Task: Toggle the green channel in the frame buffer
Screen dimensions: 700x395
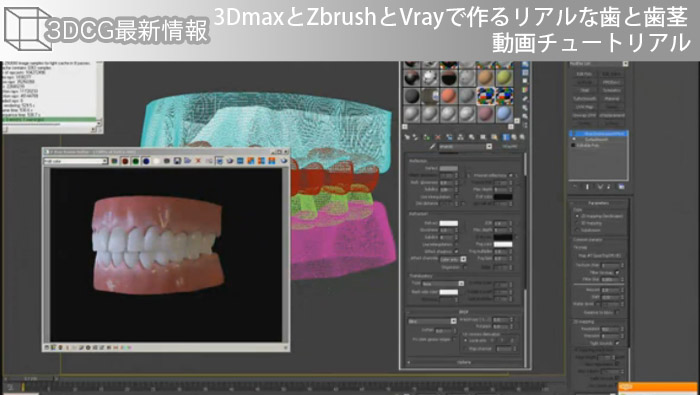Action: click(x=136, y=161)
